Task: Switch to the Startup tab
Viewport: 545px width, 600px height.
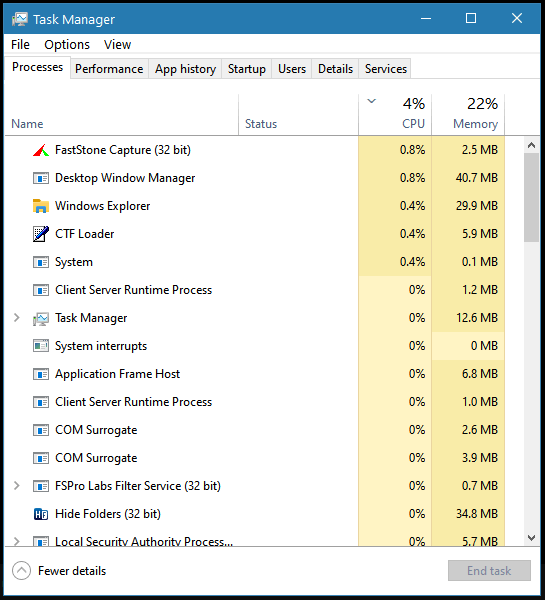Action: (x=246, y=69)
